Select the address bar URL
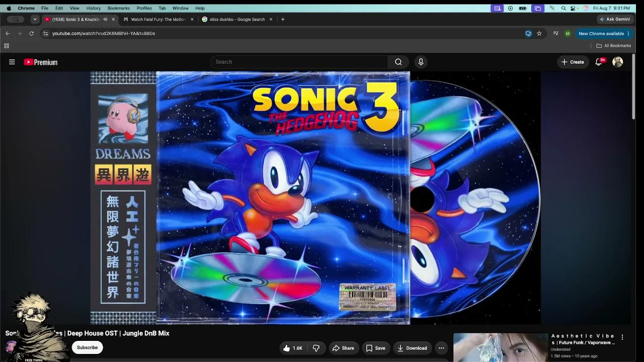Screen dimensions: 644x362 coord(104,33)
